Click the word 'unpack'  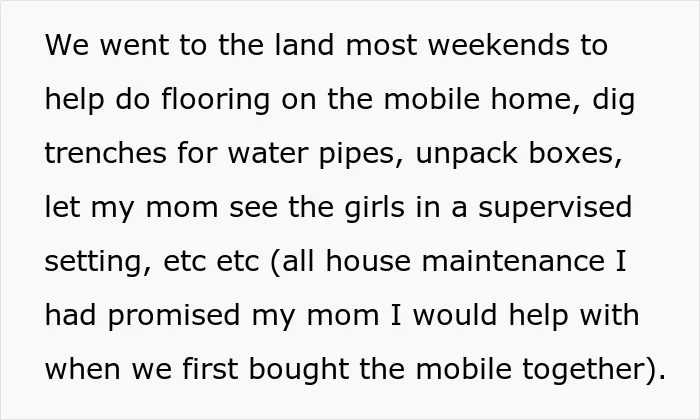click(467, 155)
